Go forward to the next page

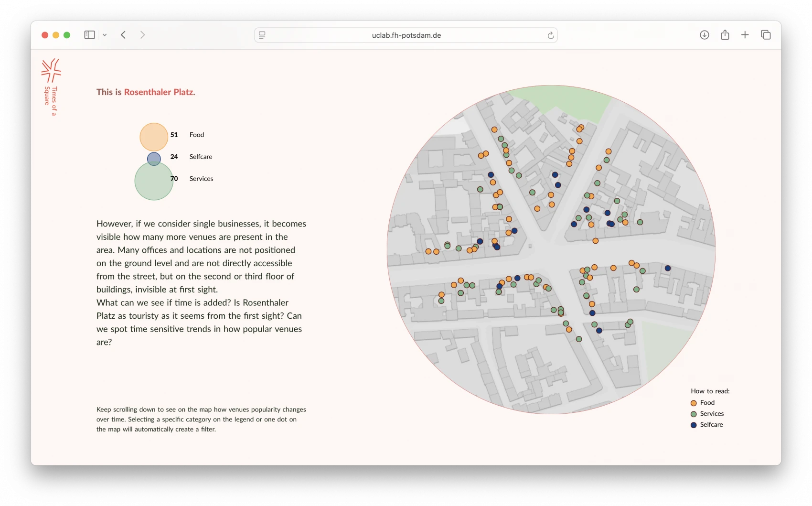tap(142, 35)
